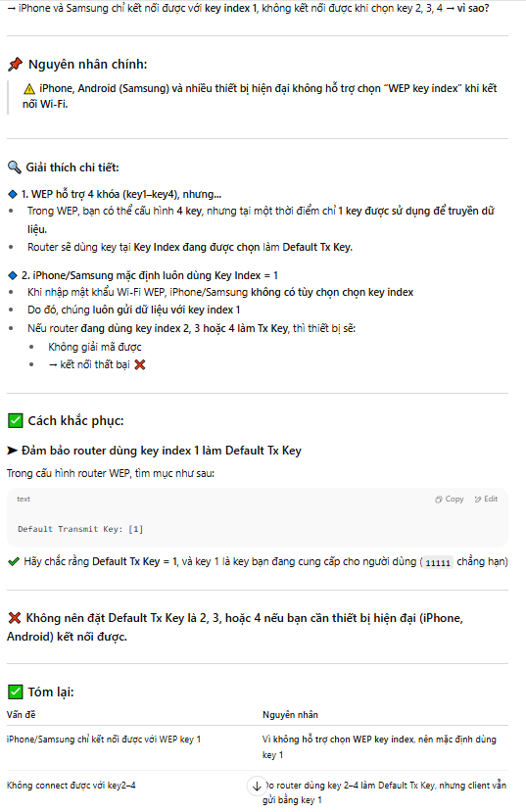Click the code line Default Transmit Key: [1]
This screenshot has width=526, height=812.
80,529
